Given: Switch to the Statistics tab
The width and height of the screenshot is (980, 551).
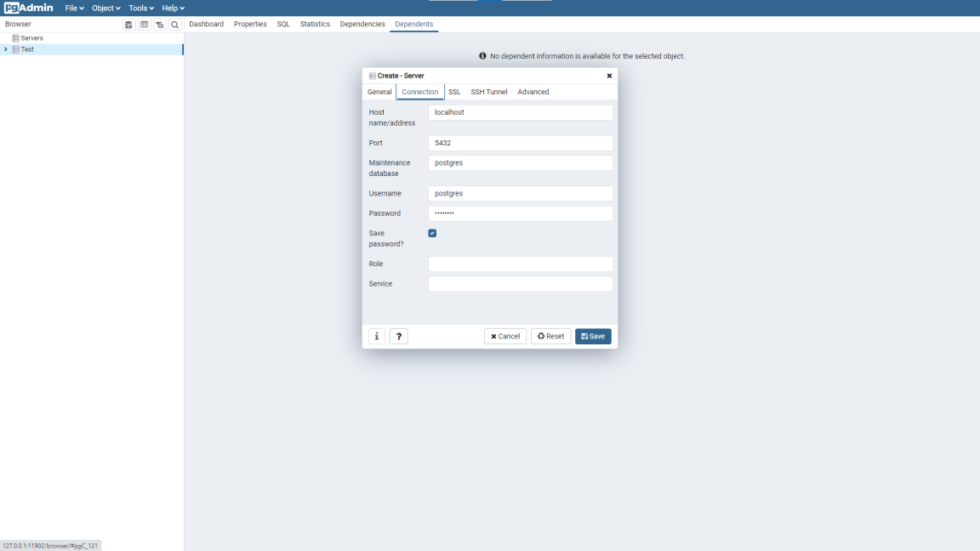Looking at the screenshot, I should click(315, 24).
